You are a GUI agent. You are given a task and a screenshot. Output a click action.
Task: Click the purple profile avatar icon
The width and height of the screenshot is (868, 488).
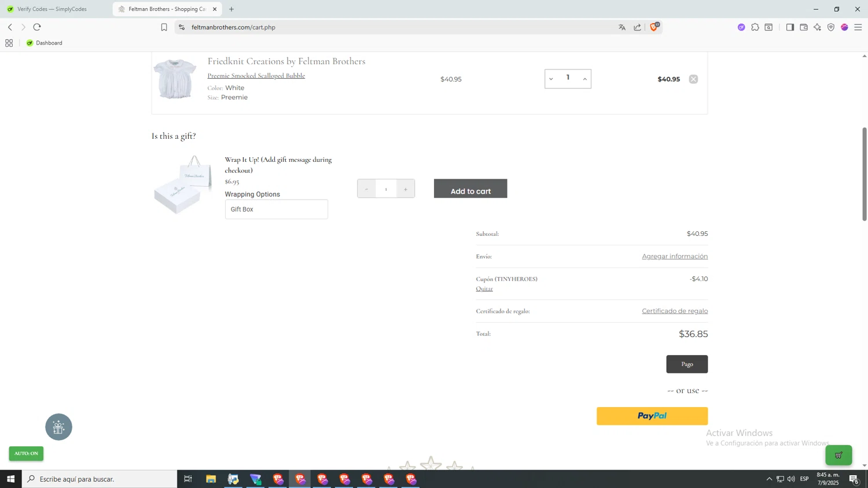844,27
